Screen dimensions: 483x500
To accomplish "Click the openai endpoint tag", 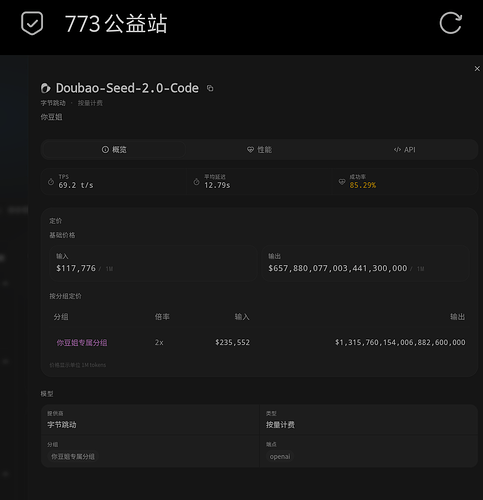I will point(280,457).
